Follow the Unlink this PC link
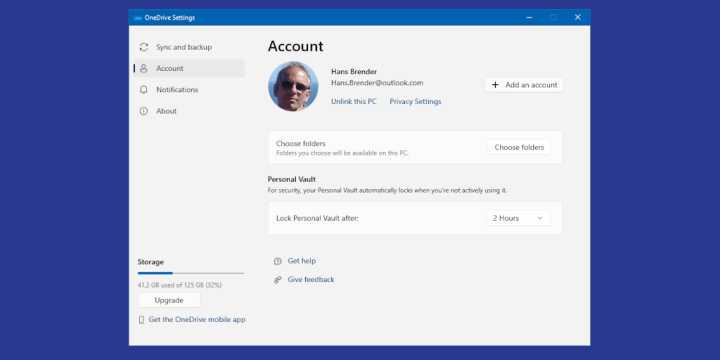 [354, 101]
